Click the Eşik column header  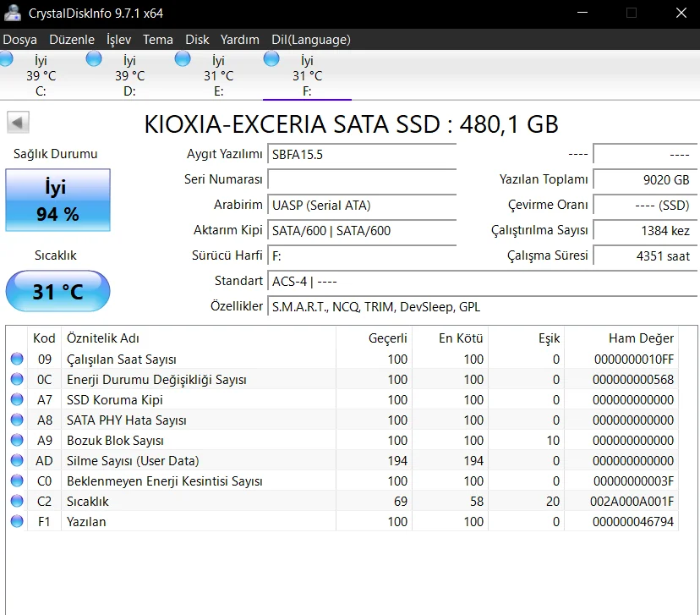click(x=527, y=338)
